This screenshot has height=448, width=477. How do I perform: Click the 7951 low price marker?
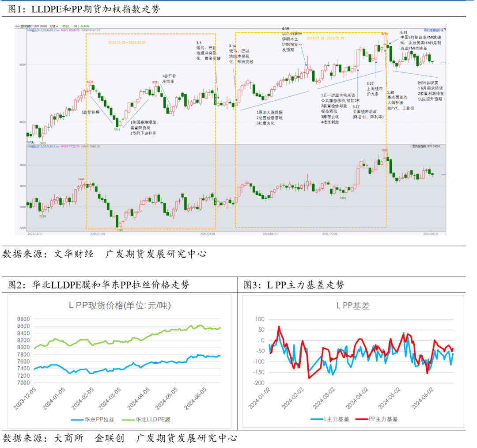(117, 129)
